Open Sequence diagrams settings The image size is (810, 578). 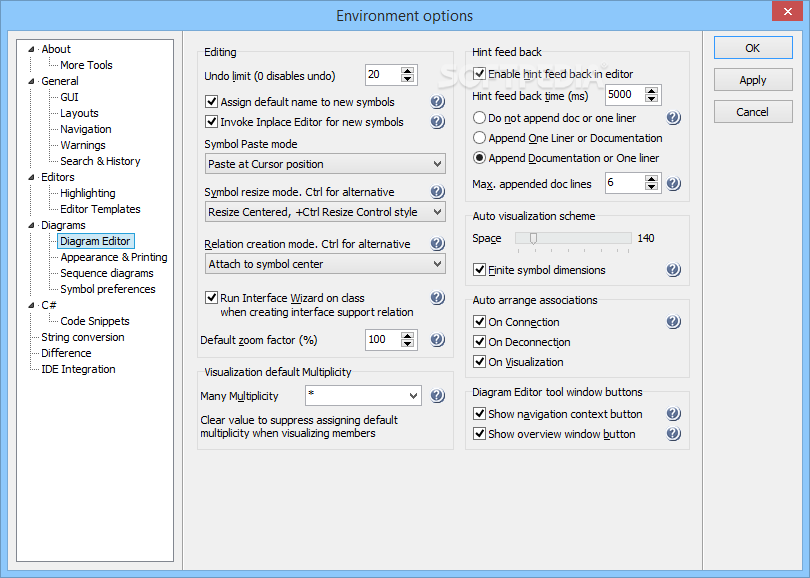(x=107, y=273)
